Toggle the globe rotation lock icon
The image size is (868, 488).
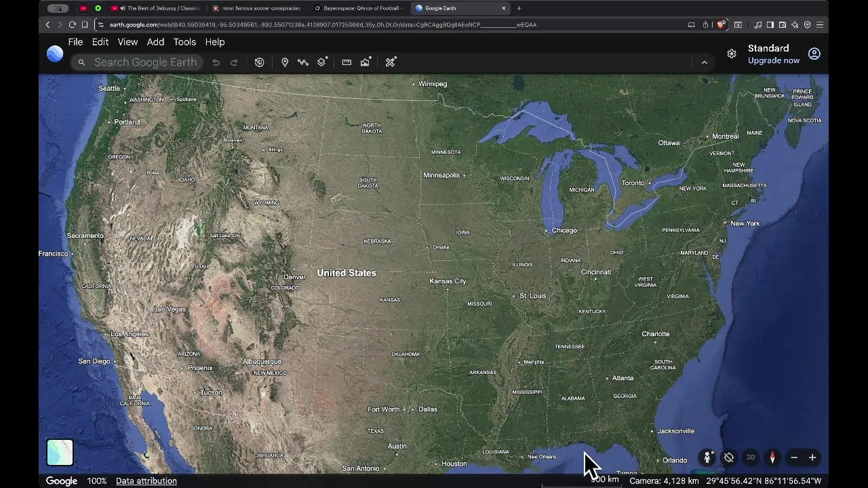point(729,457)
